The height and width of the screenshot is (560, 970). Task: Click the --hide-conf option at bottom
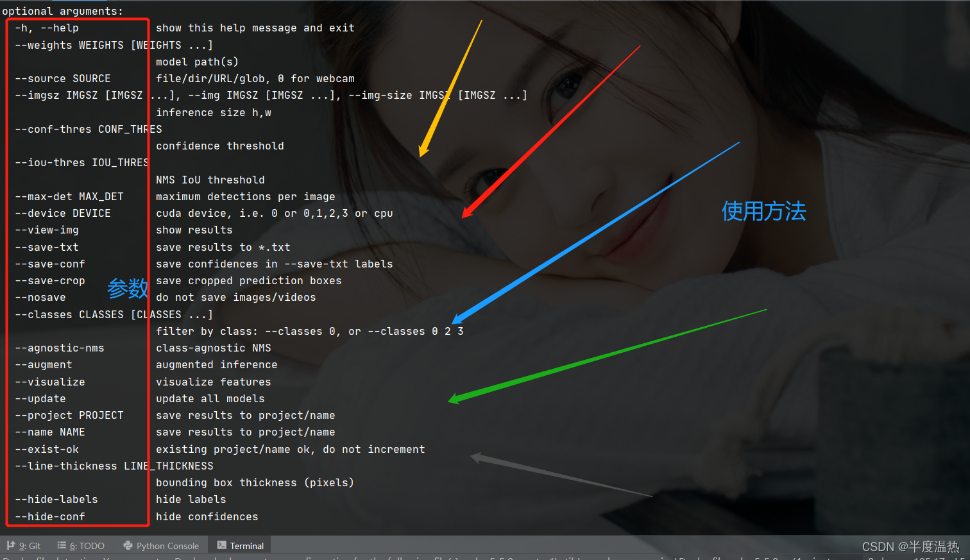50,516
